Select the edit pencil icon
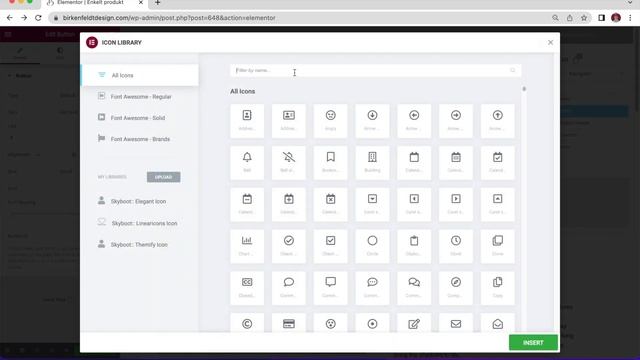Screen dimensions: 640x360 coord(414,323)
